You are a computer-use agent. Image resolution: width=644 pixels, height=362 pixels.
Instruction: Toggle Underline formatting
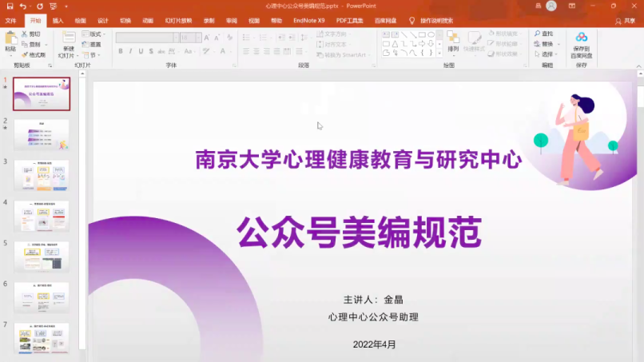141,51
